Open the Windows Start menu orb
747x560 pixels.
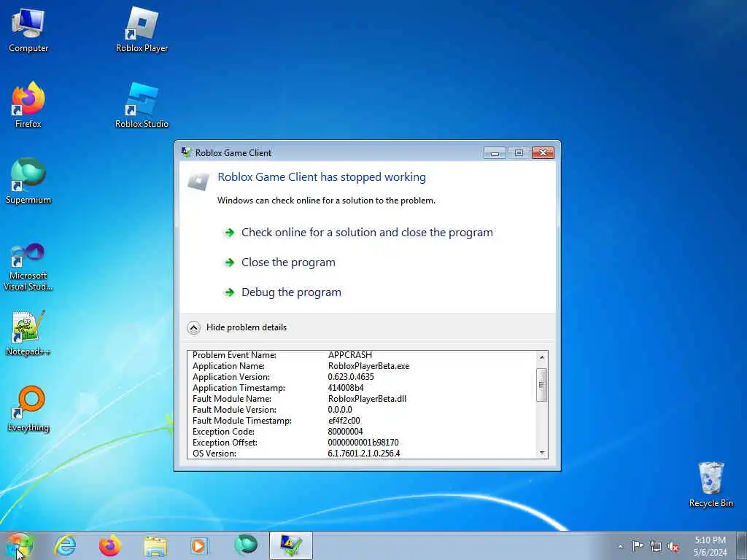click(19, 545)
